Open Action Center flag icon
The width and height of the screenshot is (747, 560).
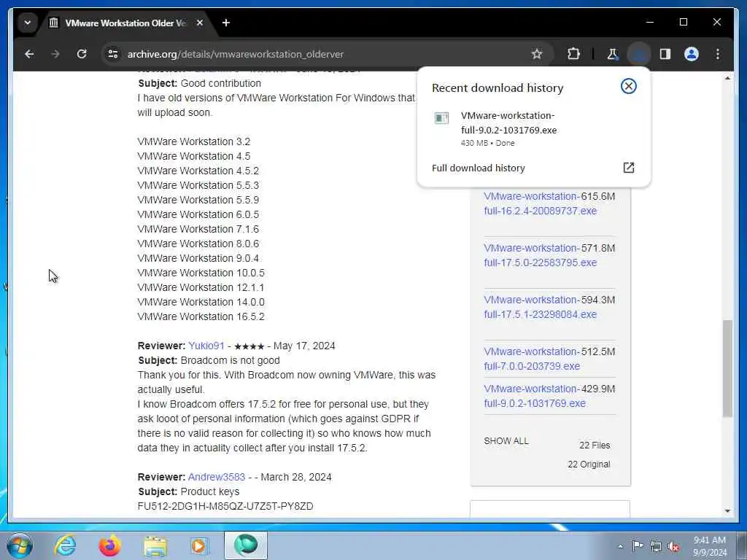[638, 546]
